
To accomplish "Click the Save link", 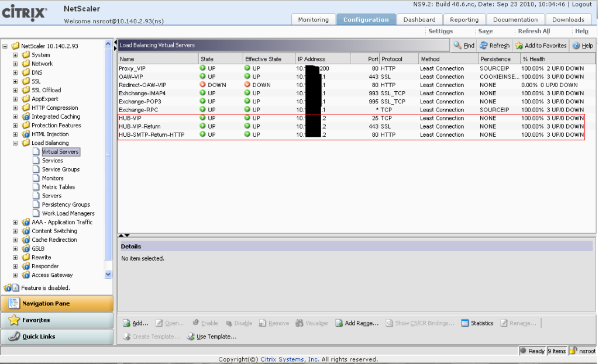I will [x=486, y=32].
